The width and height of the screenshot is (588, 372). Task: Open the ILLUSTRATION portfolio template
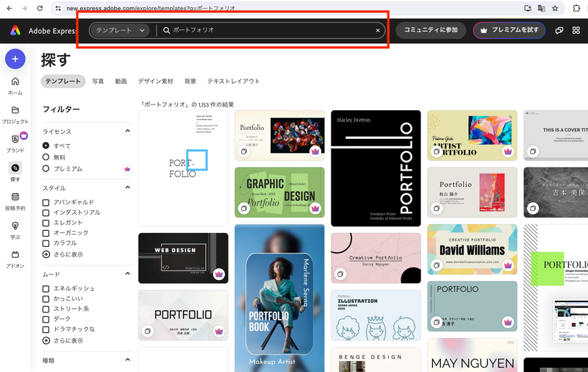click(376, 315)
